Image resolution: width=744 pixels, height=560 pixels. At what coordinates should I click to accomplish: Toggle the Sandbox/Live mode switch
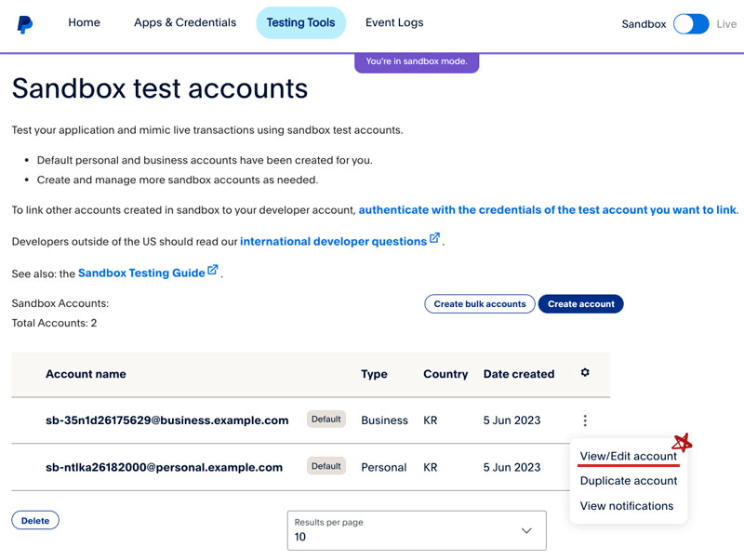coord(691,24)
